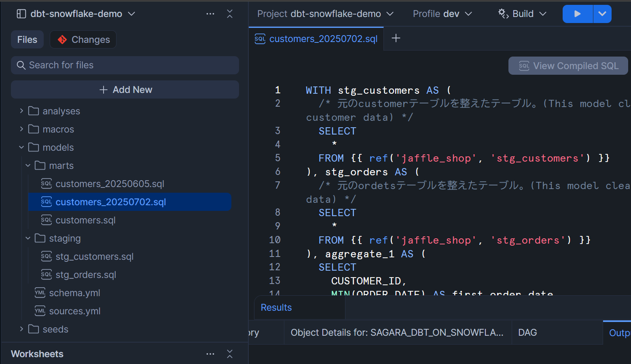Click the Search for files field
Image resolution: width=631 pixels, height=364 pixels.
(x=125, y=65)
